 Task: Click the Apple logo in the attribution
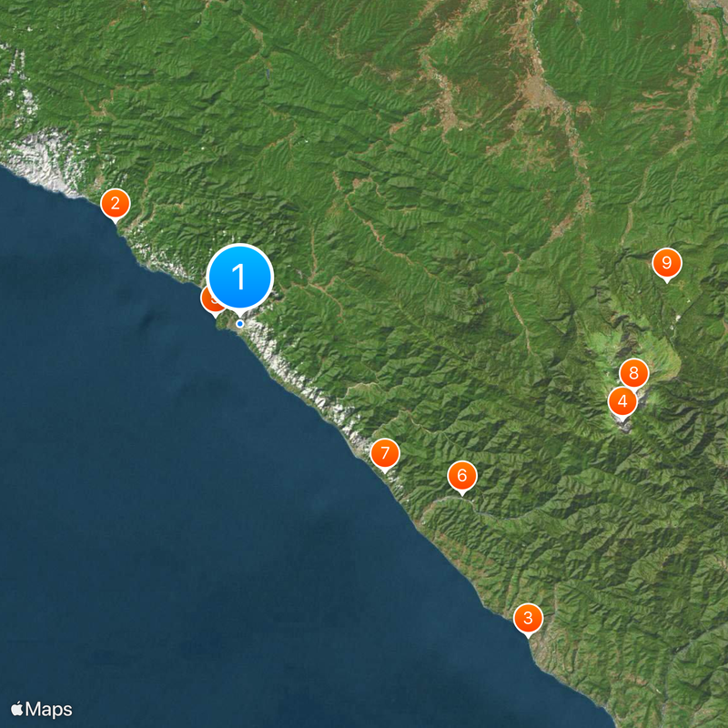tap(17, 709)
